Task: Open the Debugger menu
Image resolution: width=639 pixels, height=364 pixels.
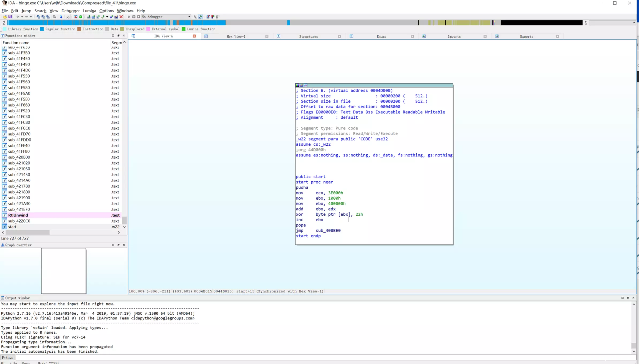Action: (71, 11)
